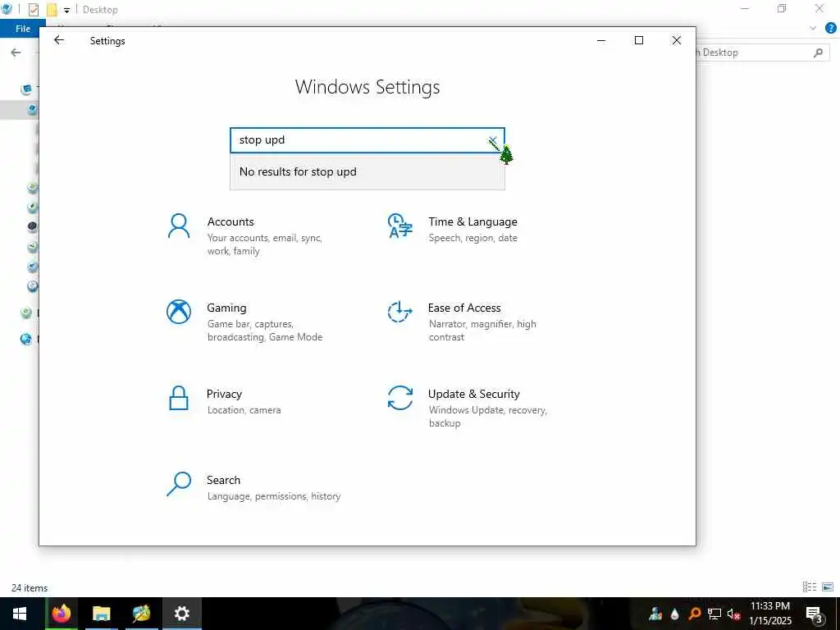Image resolution: width=840 pixels, height=630 pixels.
Task: Open Gaming settings heading
Action: coord(226,308)
